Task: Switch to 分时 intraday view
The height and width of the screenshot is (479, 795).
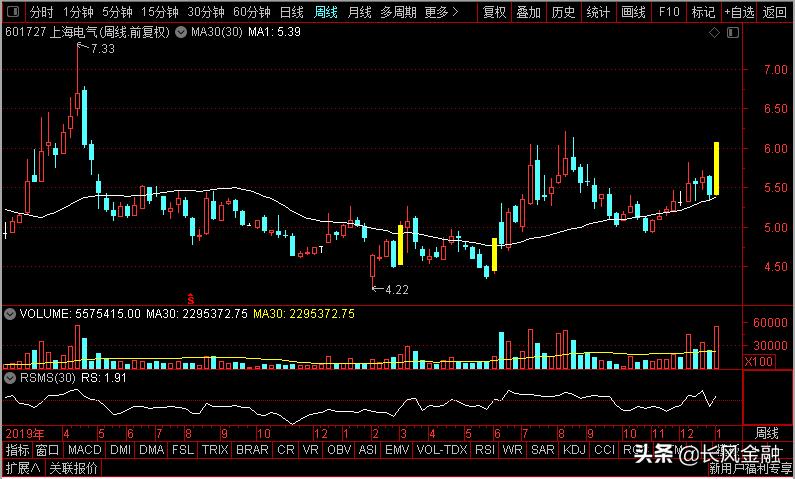Action: pos(42,12)
